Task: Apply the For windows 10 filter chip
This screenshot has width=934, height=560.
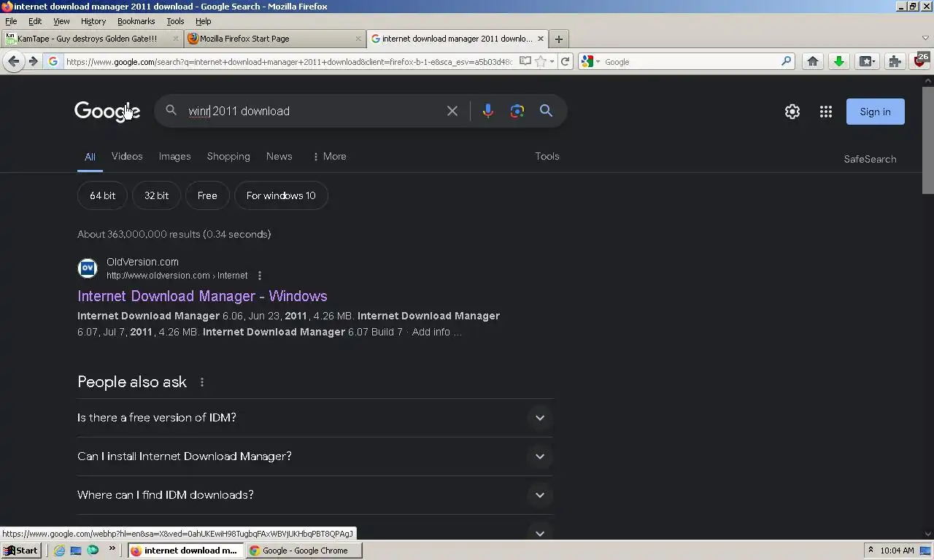Action: click(x=281, y=195)
